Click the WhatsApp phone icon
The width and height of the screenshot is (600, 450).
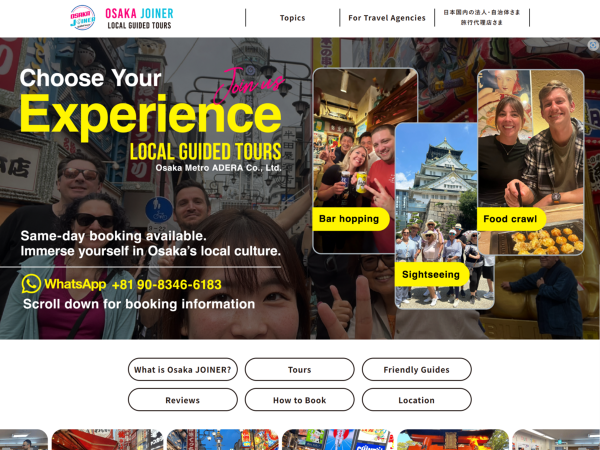click(x=31, y=284)
